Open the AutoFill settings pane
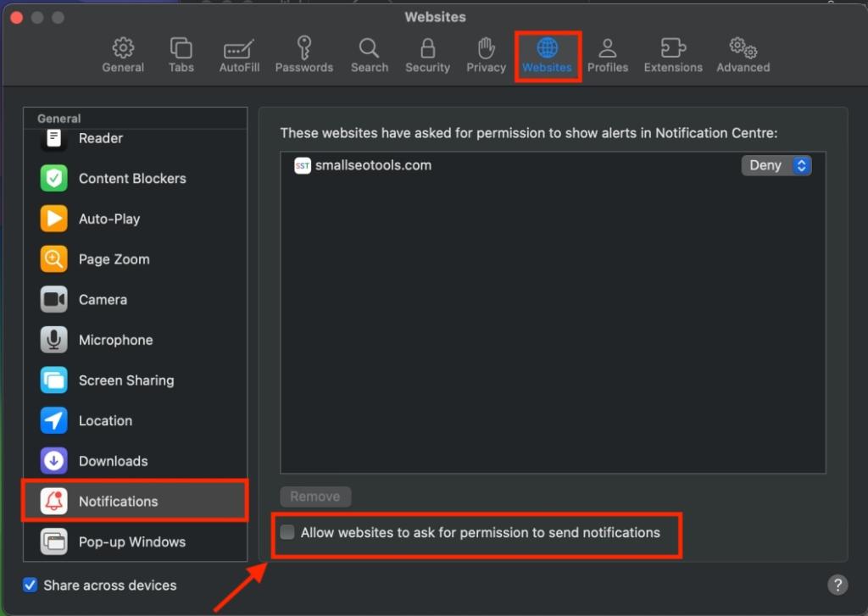 239,55
